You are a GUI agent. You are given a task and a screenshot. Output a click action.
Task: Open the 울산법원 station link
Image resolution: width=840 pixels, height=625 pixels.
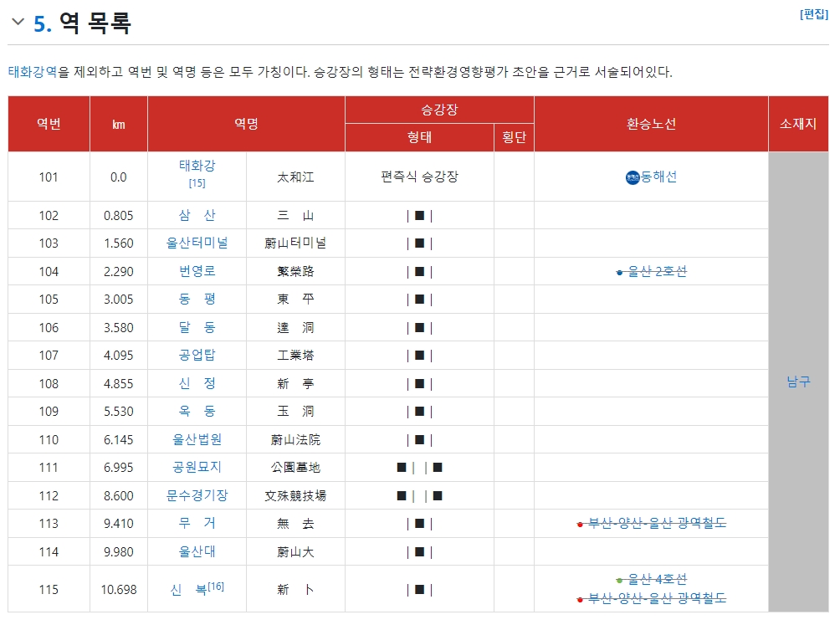(197, 440)
